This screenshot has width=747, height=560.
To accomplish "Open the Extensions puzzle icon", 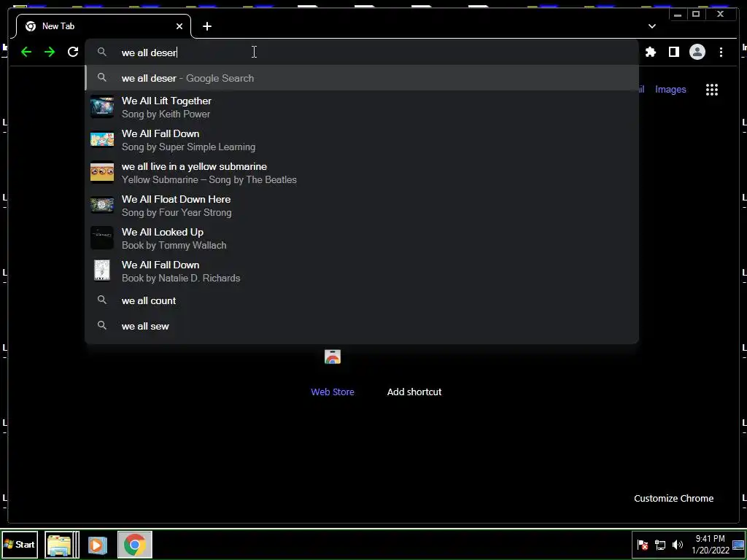I will click(650, 52).
